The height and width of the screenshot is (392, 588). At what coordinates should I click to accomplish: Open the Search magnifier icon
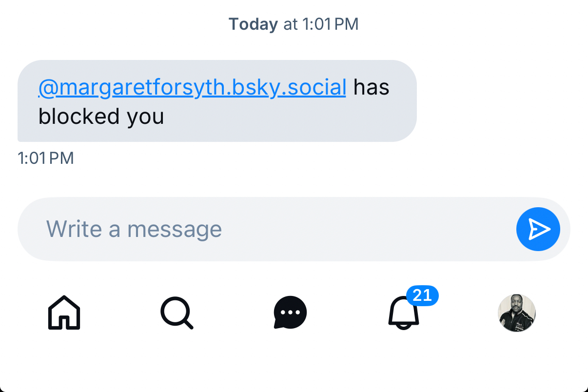176,313
